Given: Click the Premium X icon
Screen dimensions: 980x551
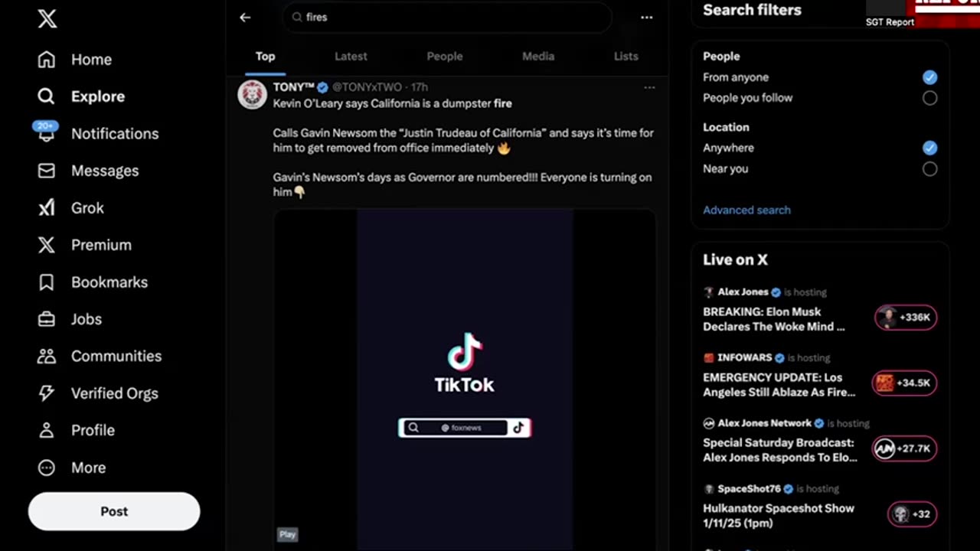Looking at the screenshot, I should tap(47, 245).
